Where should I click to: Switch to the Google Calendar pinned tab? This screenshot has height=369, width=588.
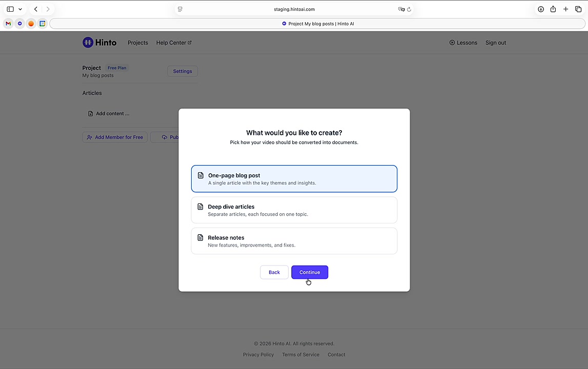click(x=43, y=24)
